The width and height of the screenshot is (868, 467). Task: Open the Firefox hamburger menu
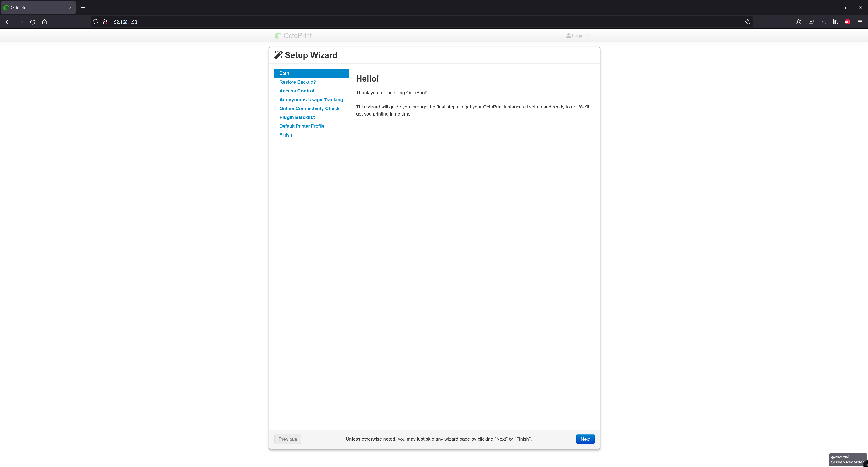point(860,22)
